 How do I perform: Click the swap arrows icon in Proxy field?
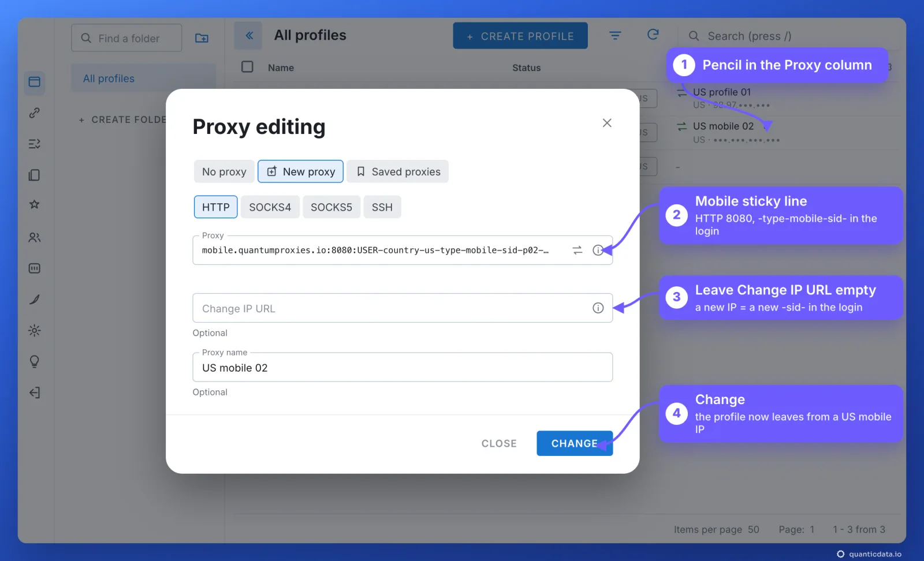pyautogui.click(x=577, y=250)
